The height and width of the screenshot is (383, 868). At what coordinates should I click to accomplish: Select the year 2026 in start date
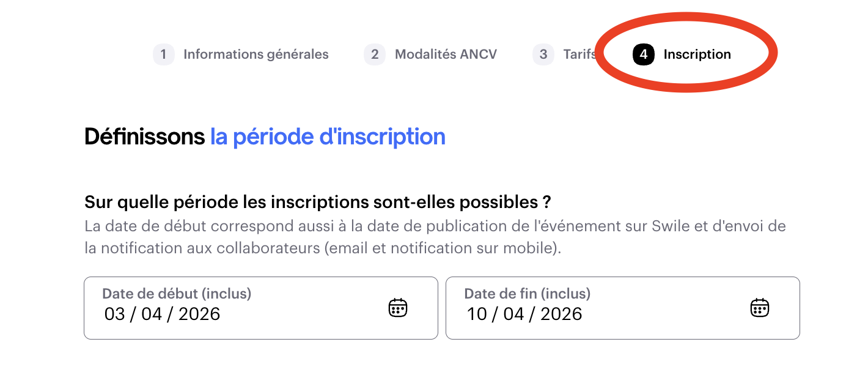click(199, 314)
